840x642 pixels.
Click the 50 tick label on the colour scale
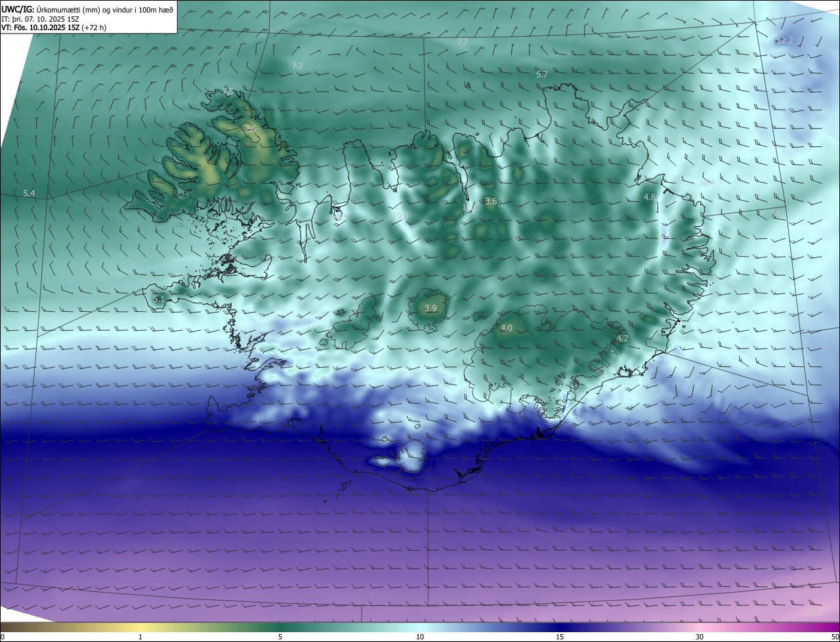(835, 637)
